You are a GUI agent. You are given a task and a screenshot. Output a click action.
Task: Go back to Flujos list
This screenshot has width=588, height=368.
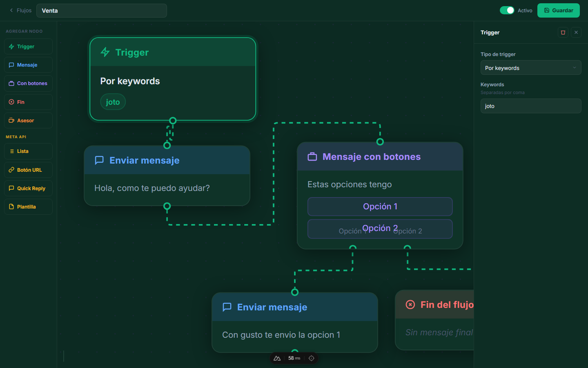(x=20, y=11)
